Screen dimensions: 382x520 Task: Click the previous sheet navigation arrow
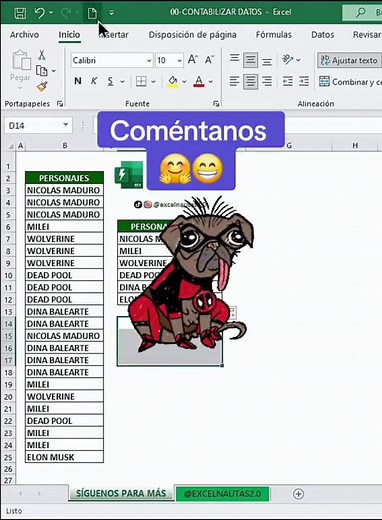pos(20,493)
